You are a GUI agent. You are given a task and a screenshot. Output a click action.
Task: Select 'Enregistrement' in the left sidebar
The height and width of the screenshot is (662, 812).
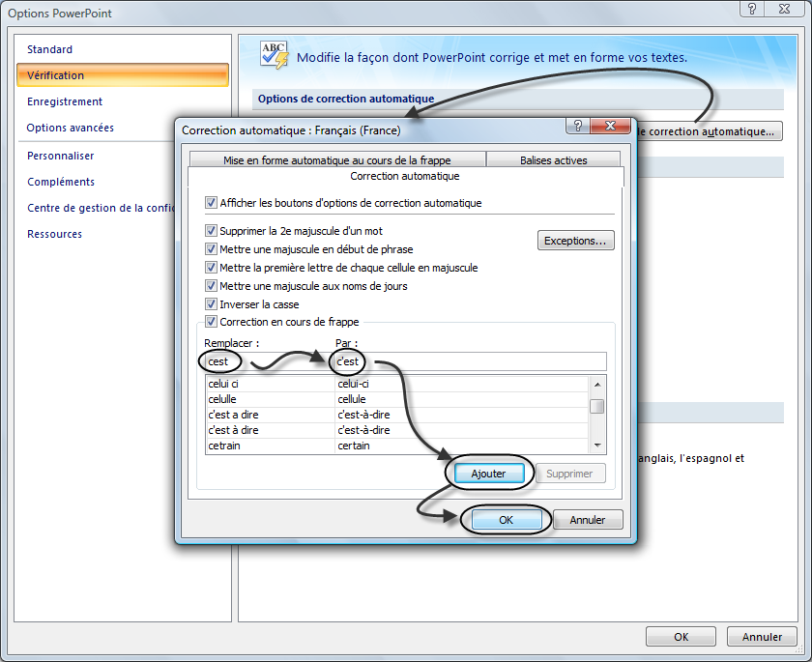[65, 101]
